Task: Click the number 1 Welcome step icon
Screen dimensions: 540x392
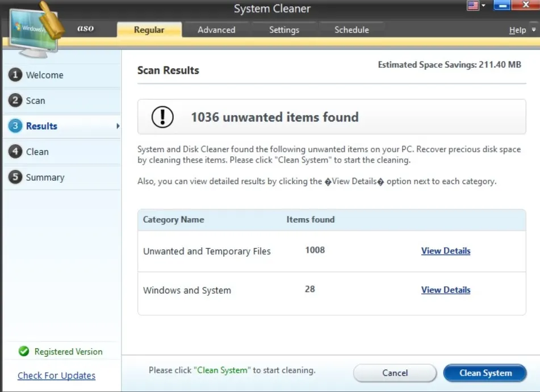Action: 15,75
